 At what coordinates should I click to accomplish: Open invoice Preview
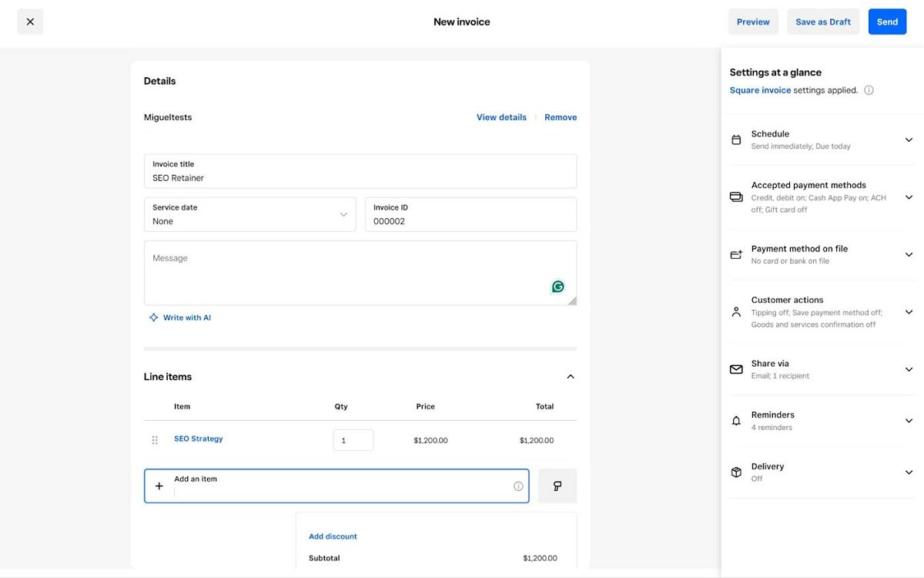coord(752,22)
